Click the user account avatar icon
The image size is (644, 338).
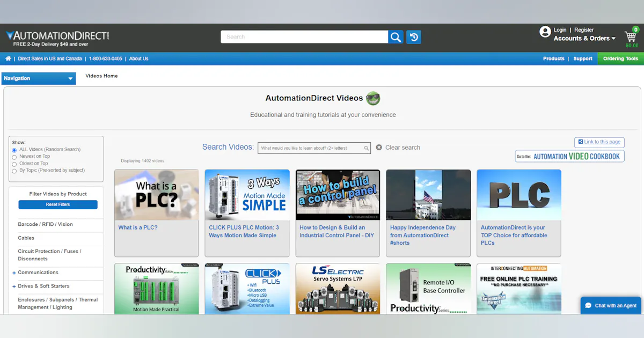coord(545,32)
